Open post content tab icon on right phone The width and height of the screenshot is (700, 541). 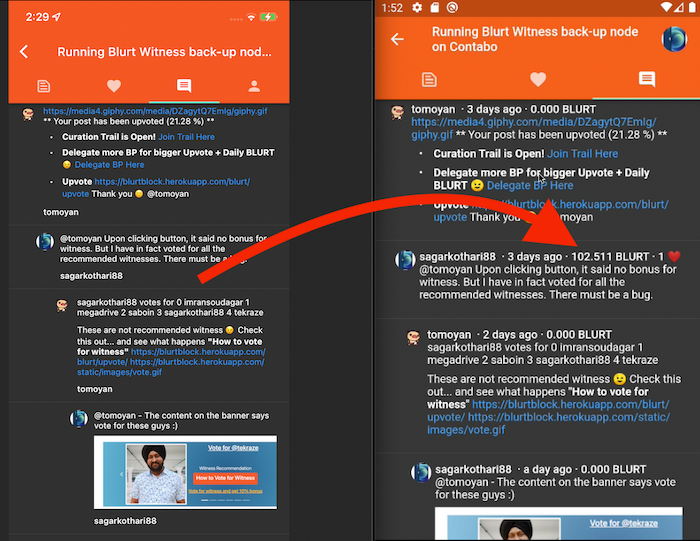(x=428, y=79)
